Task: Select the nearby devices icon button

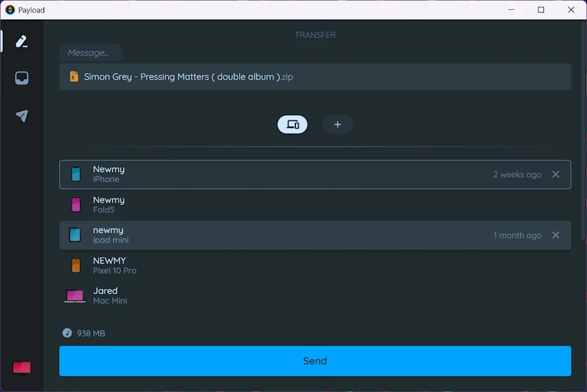Action: pos(292,124)
